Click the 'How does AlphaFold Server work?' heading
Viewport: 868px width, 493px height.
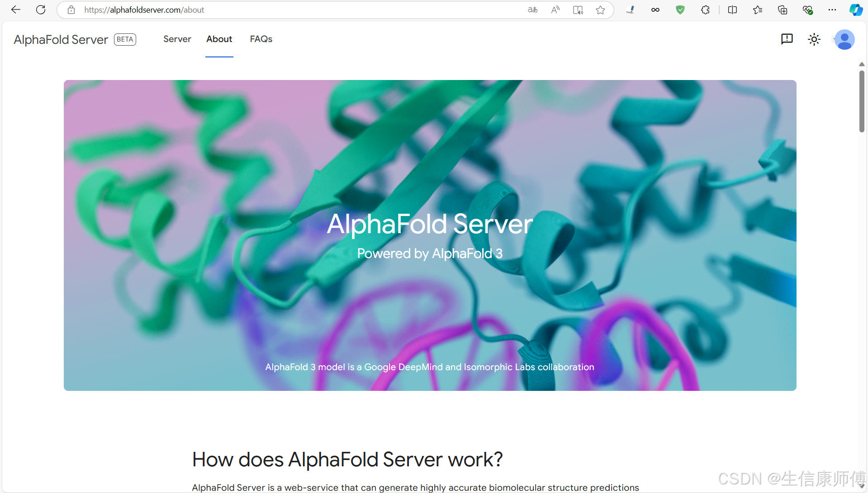(347, 460)
